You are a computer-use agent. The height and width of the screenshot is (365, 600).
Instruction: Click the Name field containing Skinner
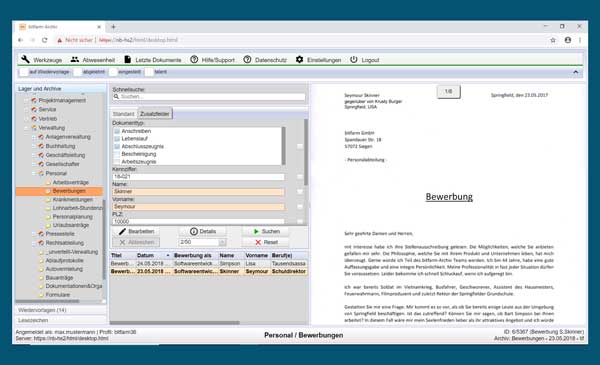tap(198, 192)
